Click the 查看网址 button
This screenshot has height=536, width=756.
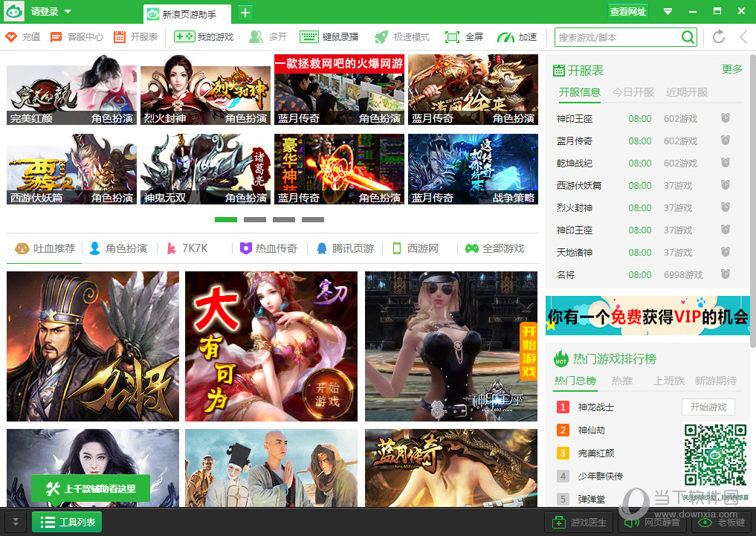[x=627, y=12]
